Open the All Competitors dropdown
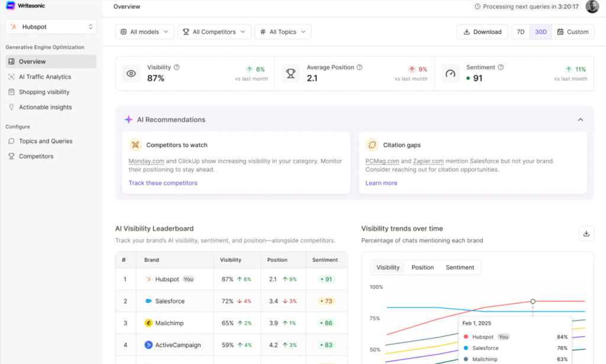This screenshot has width=606, height=364. click(214, 32)
